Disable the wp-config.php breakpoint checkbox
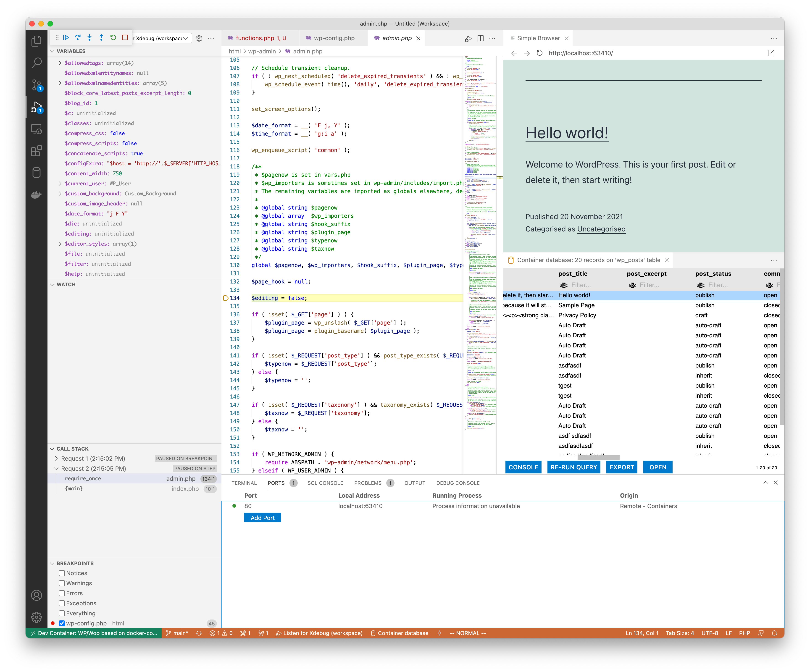 (x=62, y=623)
